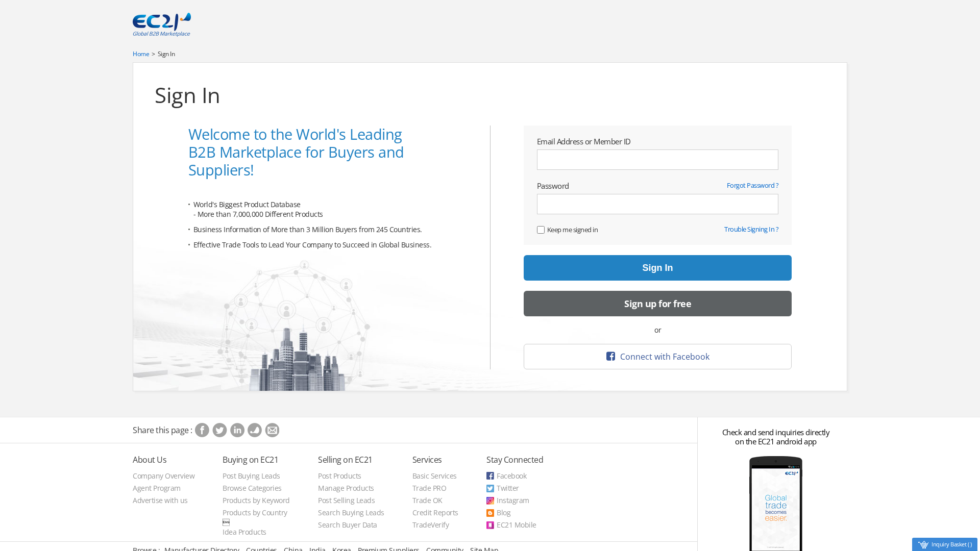Open Products by Country link
Image resolution: width=980 pixels, height=551 pixels.
pyautogui.click(x=255, y=513)
